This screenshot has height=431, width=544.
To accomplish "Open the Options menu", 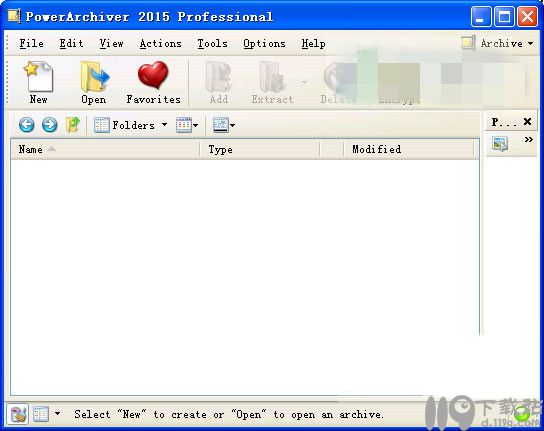I will coord(264,43).
